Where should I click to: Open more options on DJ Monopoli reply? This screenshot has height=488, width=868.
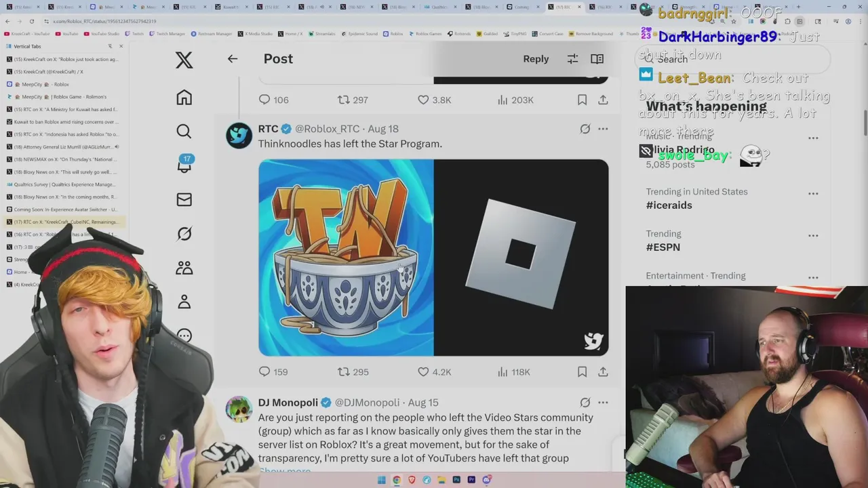click(x=603, y=403)
